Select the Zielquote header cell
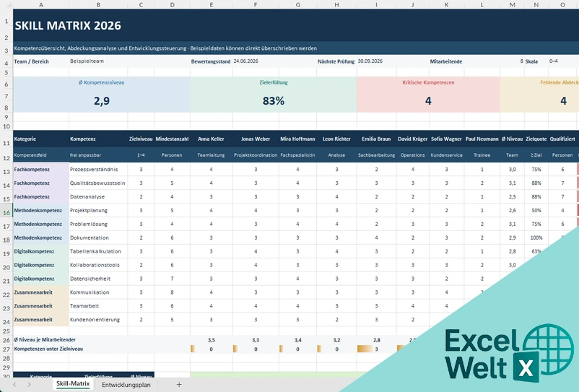This screenshot has width=579, height=392. coord(536,139)
